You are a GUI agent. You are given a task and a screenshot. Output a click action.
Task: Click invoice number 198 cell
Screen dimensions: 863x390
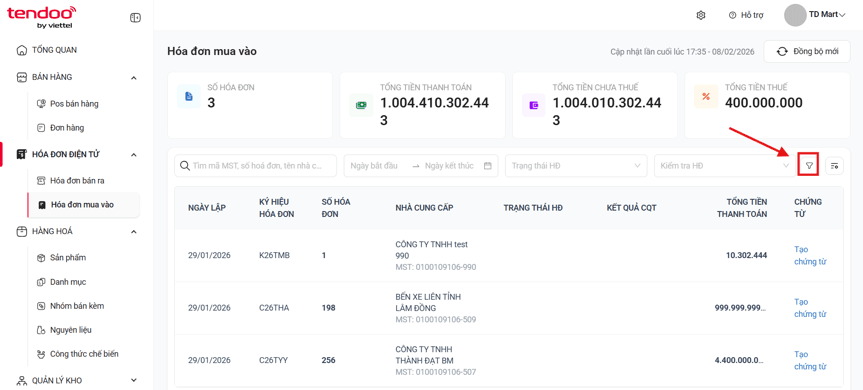[x=329, y=308]
